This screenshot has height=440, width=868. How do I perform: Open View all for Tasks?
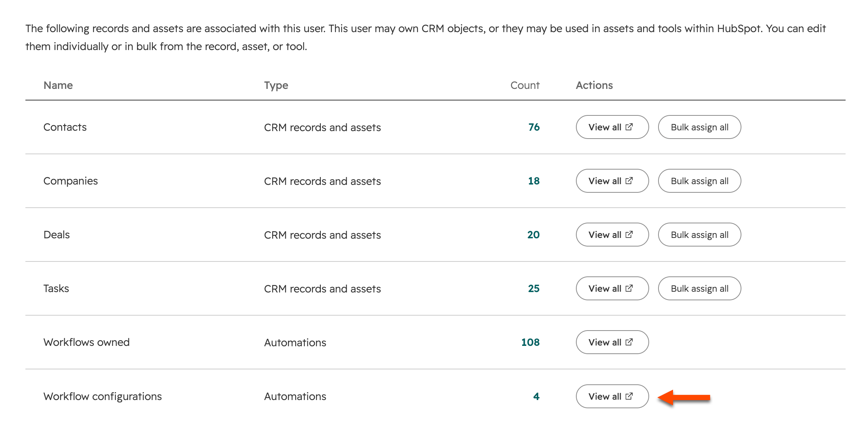[x=612, y=288]
